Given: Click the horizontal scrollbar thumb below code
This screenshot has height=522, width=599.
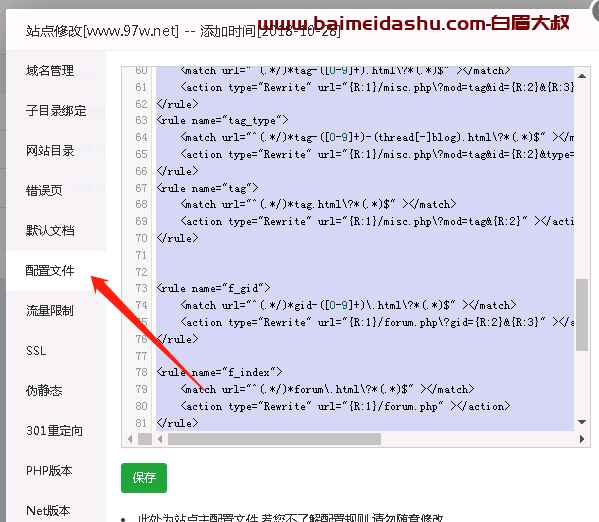Looking at the screenshot, I should tap(274, 439).
